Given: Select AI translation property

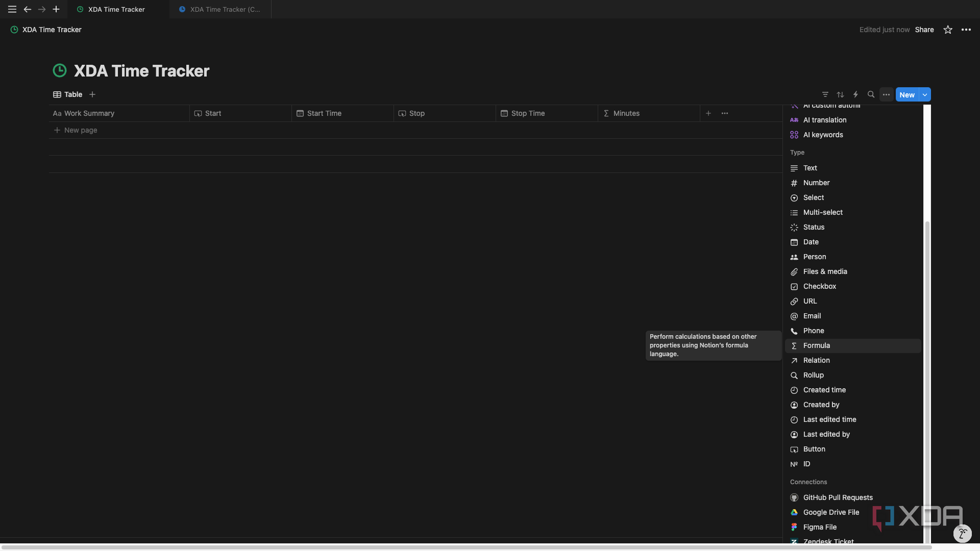Looking at the screenshot, I should point(853,120).
